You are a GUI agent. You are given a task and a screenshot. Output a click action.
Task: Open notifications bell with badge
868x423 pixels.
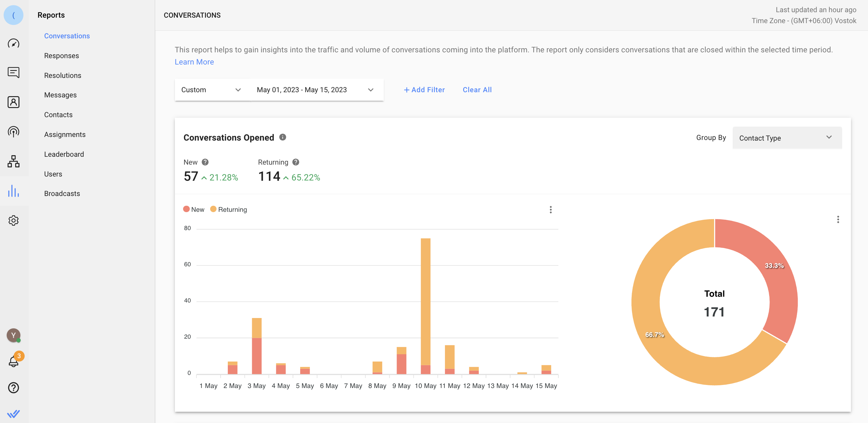click(x=13, y=361)
